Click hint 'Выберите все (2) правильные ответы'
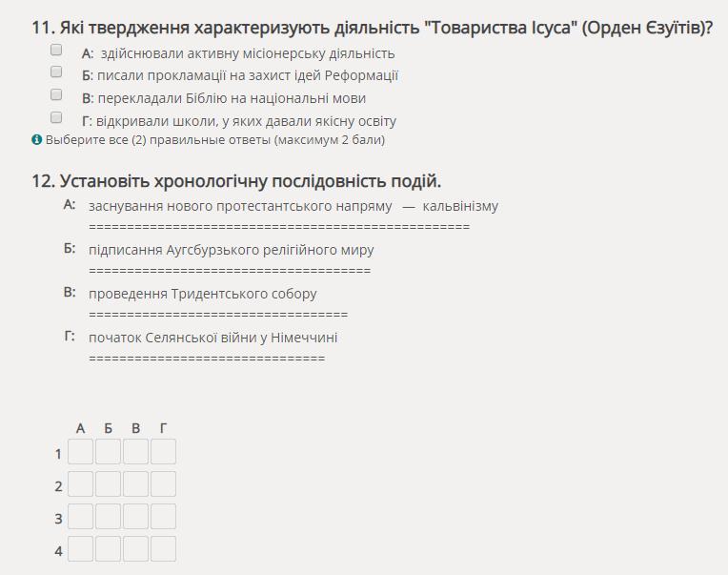The width and height of the screenshot is (728, 575). click(x=215, y=140)
